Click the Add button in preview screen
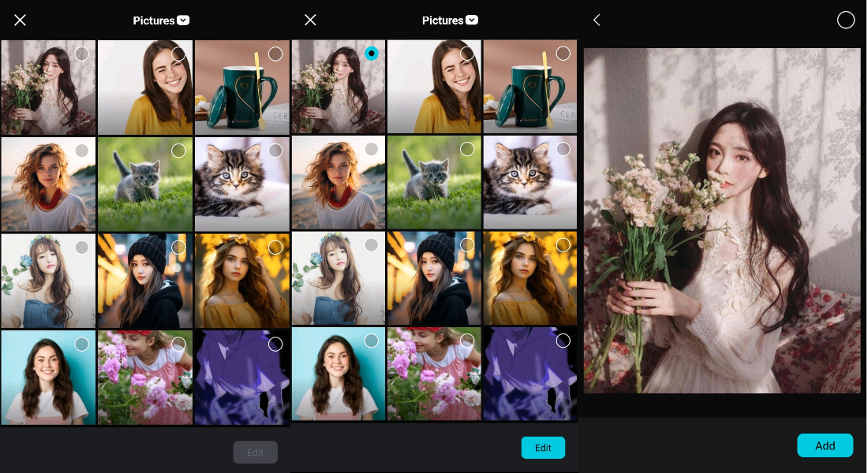The height and width of the screenshot is (473, 868). coord(825,445)
